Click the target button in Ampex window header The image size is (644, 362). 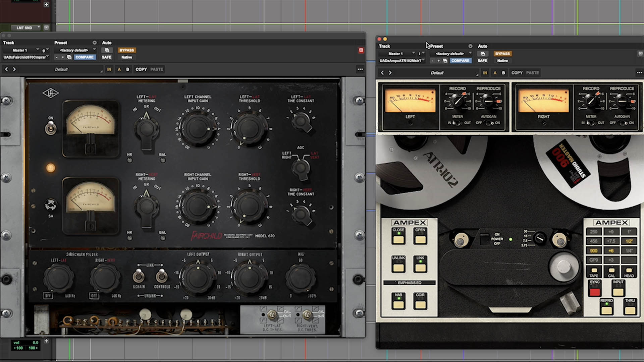click(640, 54)
